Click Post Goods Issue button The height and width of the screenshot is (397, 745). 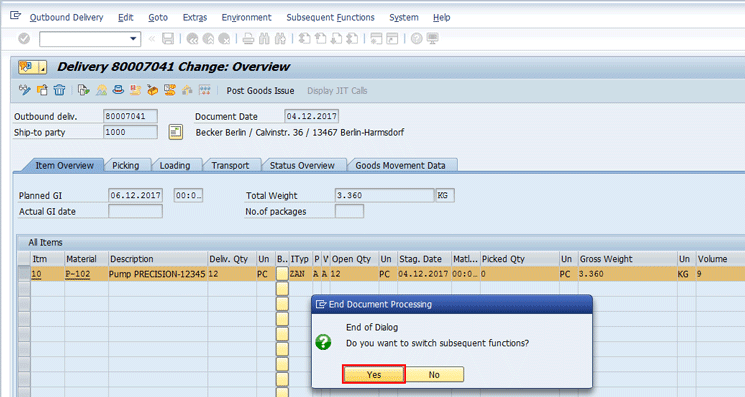click(260, 90)
